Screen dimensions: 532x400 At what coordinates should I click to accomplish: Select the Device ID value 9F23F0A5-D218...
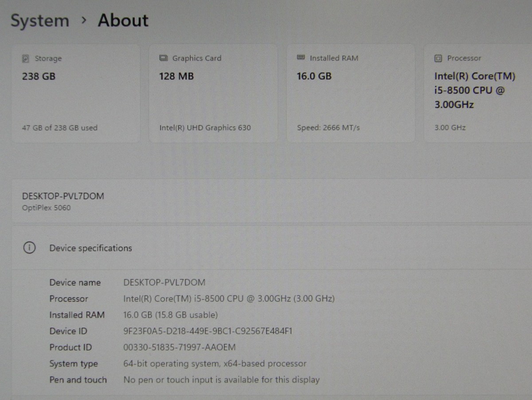(x=208, y=331)
